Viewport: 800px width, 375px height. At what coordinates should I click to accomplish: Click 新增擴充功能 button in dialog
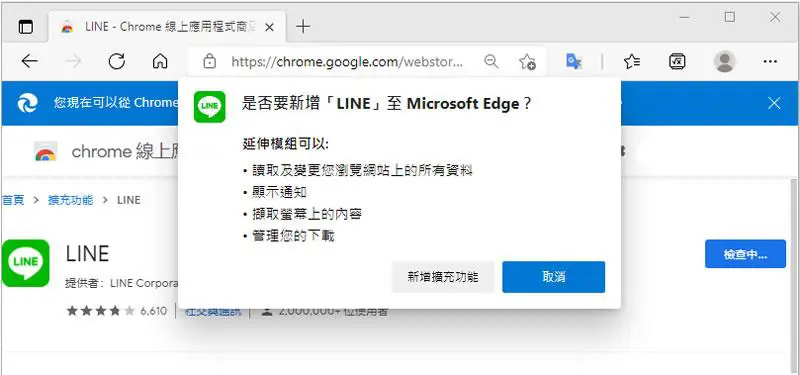coord(442,277)
